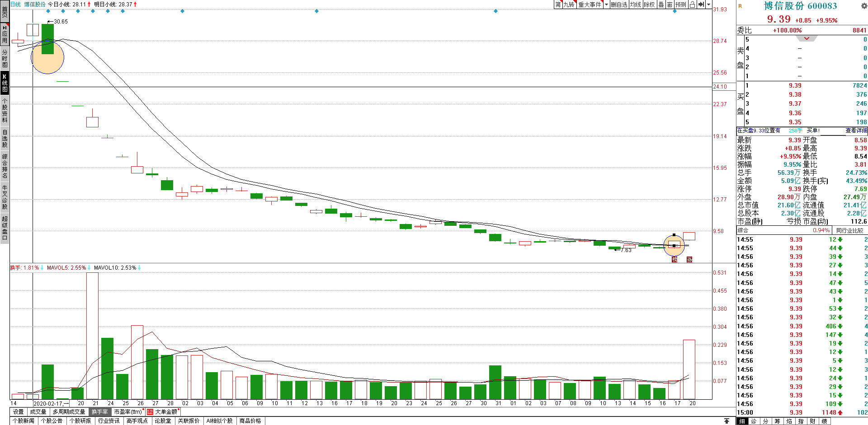Switch to the 成交量 indicator tab
Screen dimensions: 868x425
click(x=38, y=412)
